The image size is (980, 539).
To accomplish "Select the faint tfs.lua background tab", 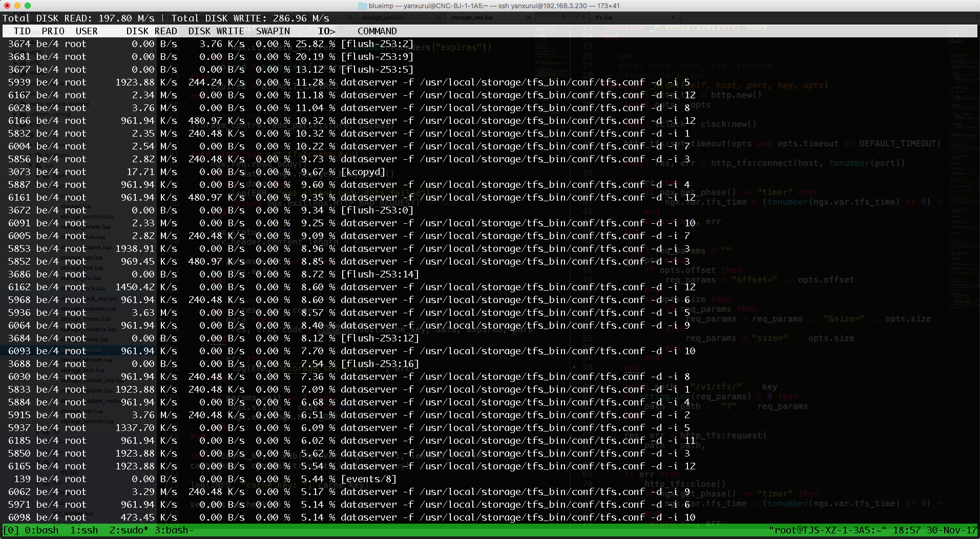I will 603,17.
